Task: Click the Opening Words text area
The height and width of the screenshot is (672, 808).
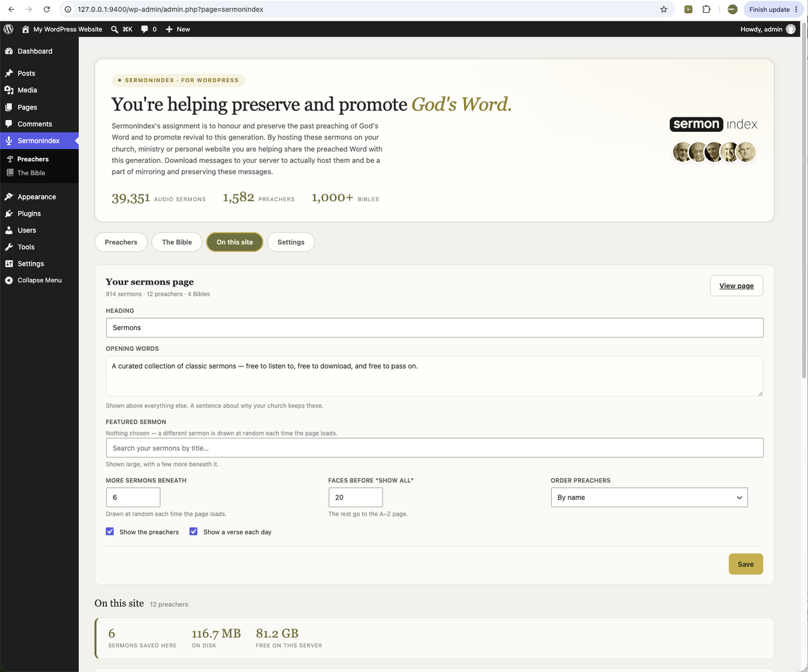Action: (x=434, y=376)
